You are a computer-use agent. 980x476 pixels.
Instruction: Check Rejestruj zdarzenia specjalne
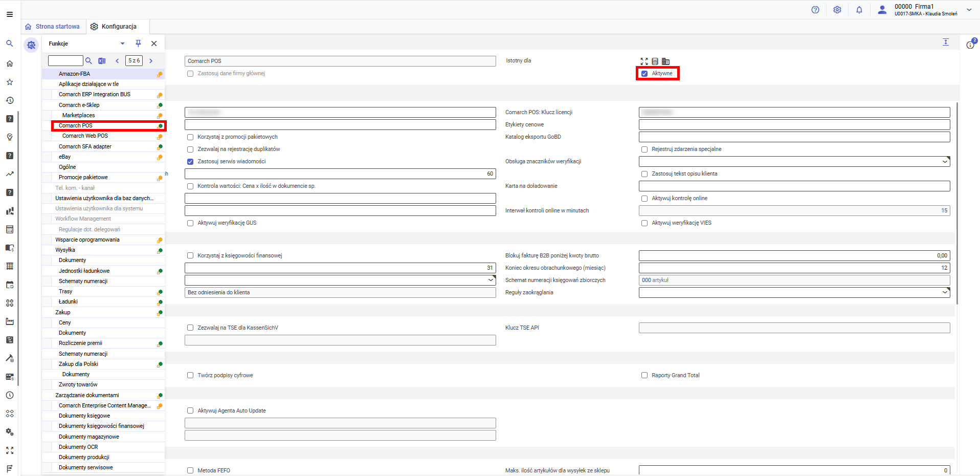tap(644, 149)
